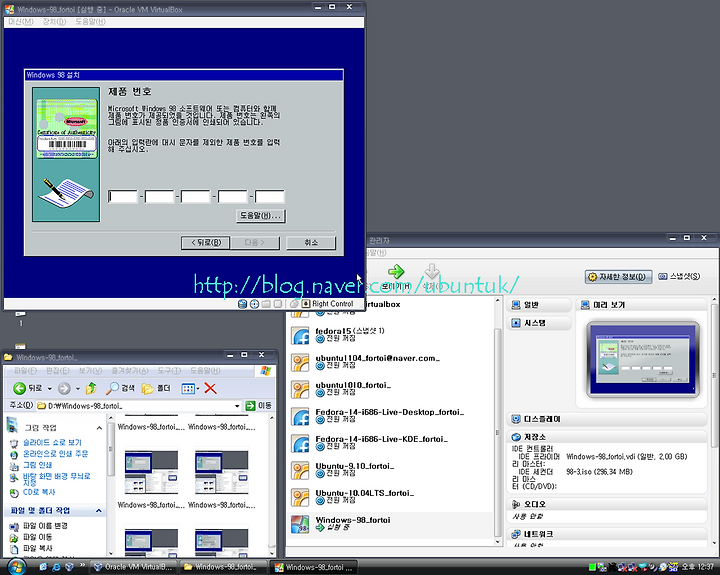Collapse the 파일 및 폴더 작업 pane
720x575 pixels.
pyautogui.click(x=99, y=511)
